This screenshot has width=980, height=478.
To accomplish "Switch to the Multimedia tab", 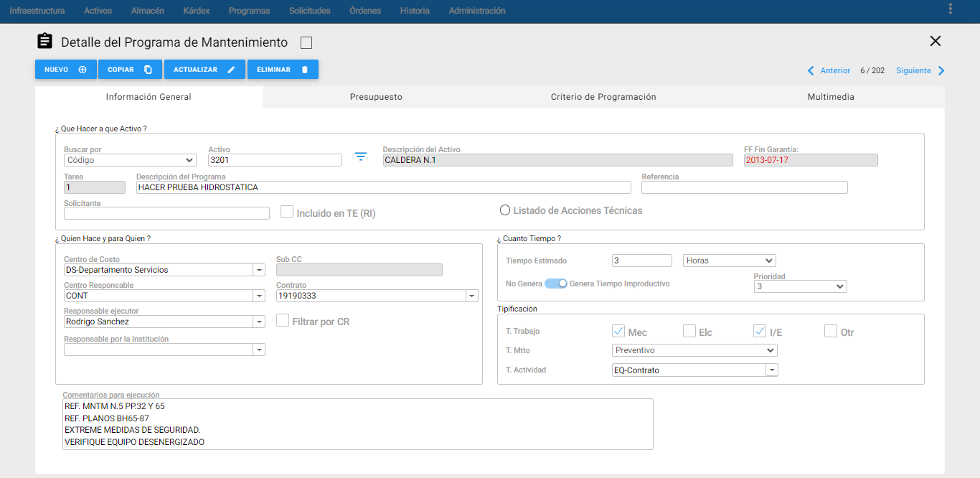I will (831, 97).
